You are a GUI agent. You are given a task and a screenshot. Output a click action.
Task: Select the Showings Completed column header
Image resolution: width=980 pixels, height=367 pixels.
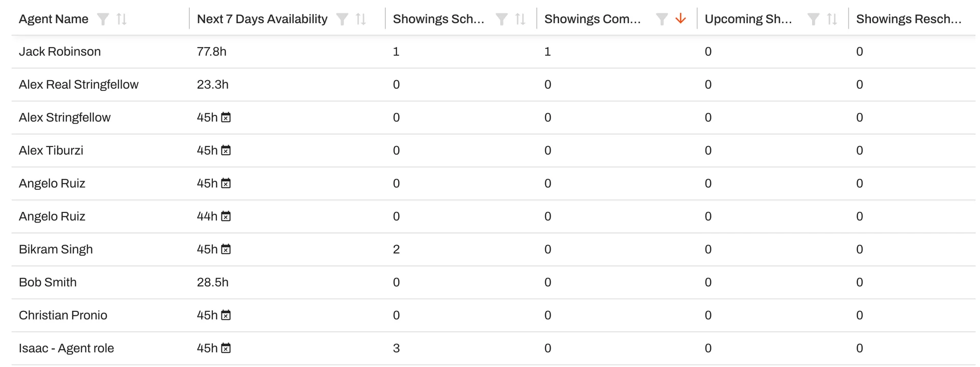pos(592,19)
